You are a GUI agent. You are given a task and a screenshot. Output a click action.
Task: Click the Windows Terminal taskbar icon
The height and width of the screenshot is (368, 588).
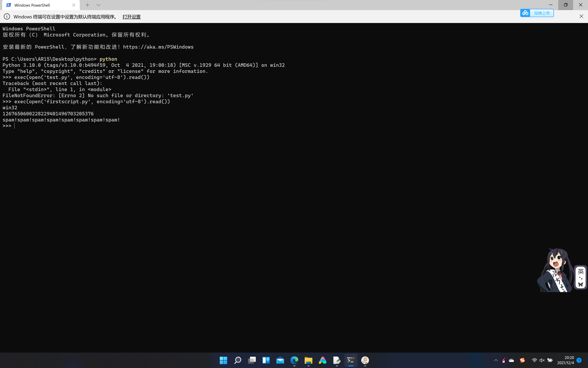coord(351,360)
